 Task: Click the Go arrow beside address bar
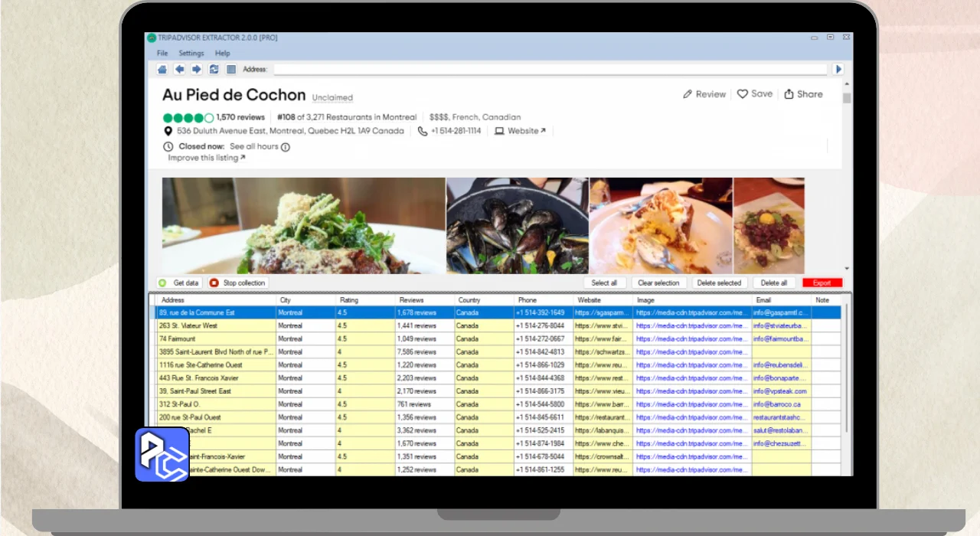click(838, 69)
